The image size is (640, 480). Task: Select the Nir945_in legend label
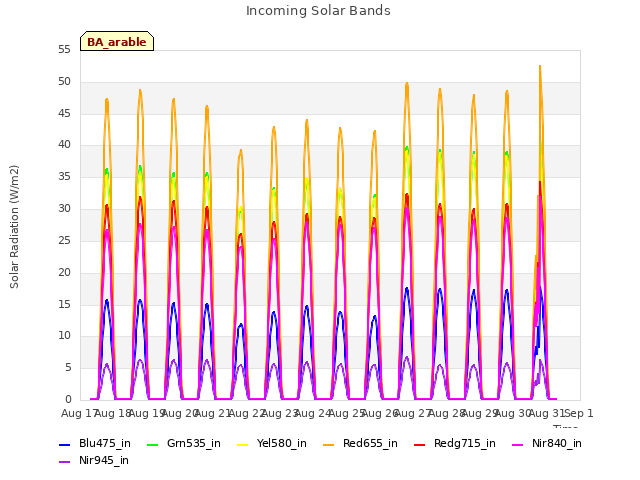point(104,461)
